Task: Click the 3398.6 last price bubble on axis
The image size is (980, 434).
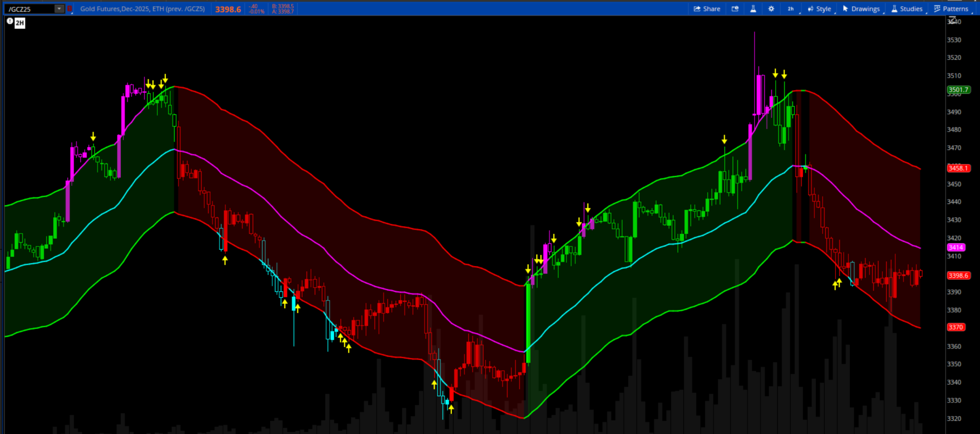Action: (958, 275)
